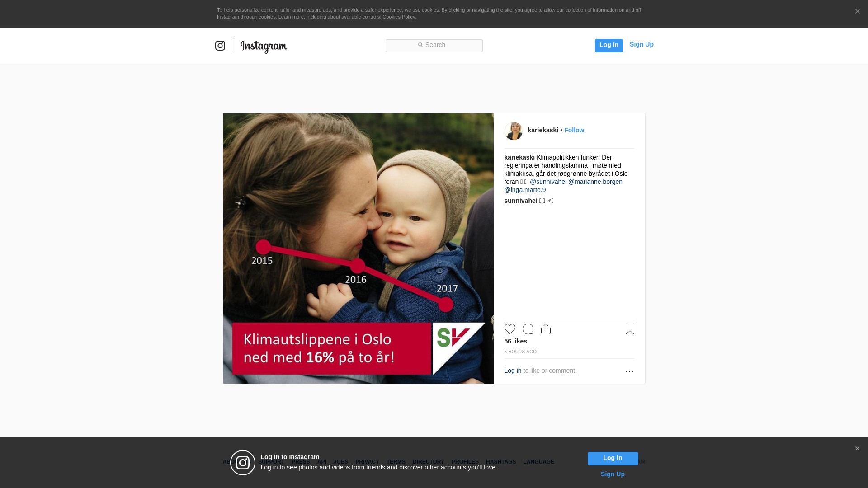This screenshot has width=868, height=488.
Task: Open the PRIVACY footer link
Action: point(367,462)
